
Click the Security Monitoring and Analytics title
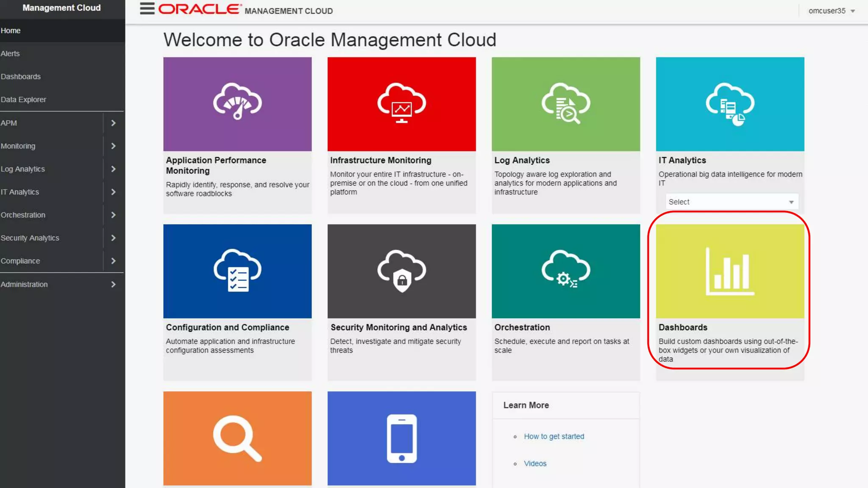pyautogui.click(x=398, y=327)
